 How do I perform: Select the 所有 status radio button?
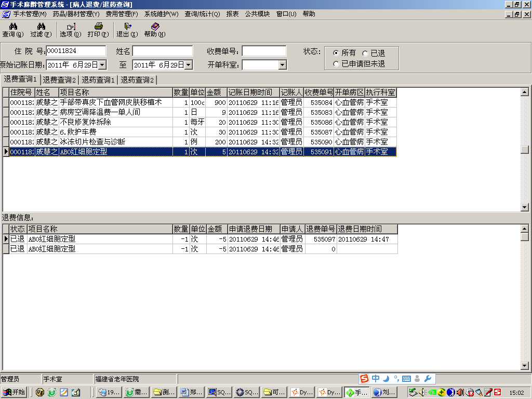pyautogui.click(x=336, y=53)
